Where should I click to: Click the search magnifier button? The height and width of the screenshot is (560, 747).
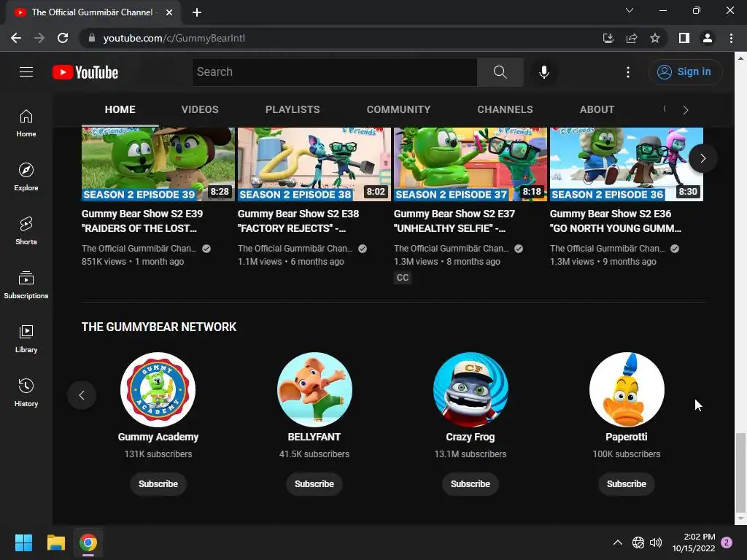(500, 72)
